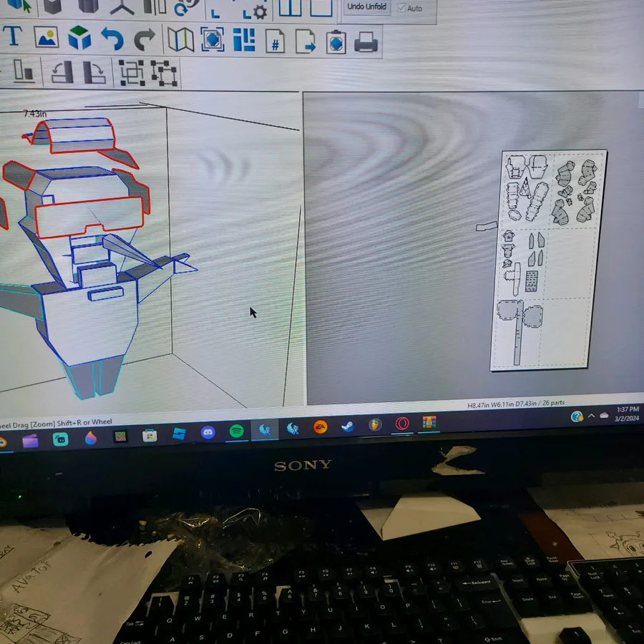Rotate part counter-clockwise icon
644x644 pixels.
point(62,72)
